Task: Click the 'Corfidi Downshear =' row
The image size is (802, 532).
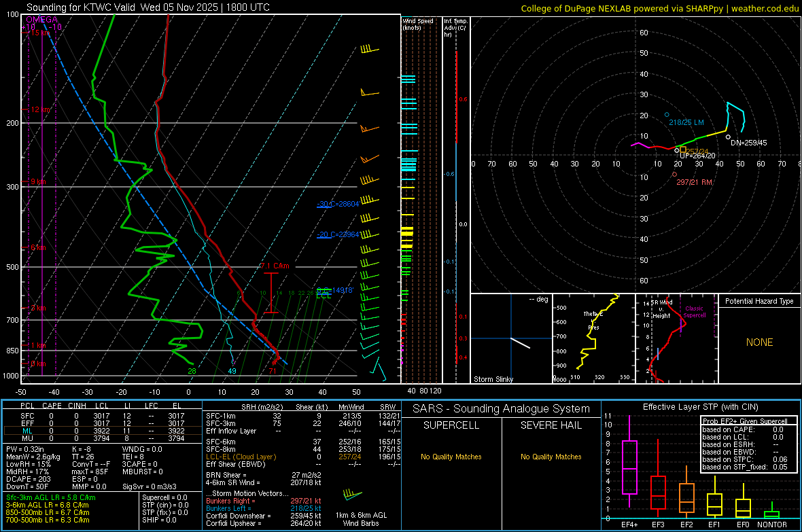Action: (264, 516)
